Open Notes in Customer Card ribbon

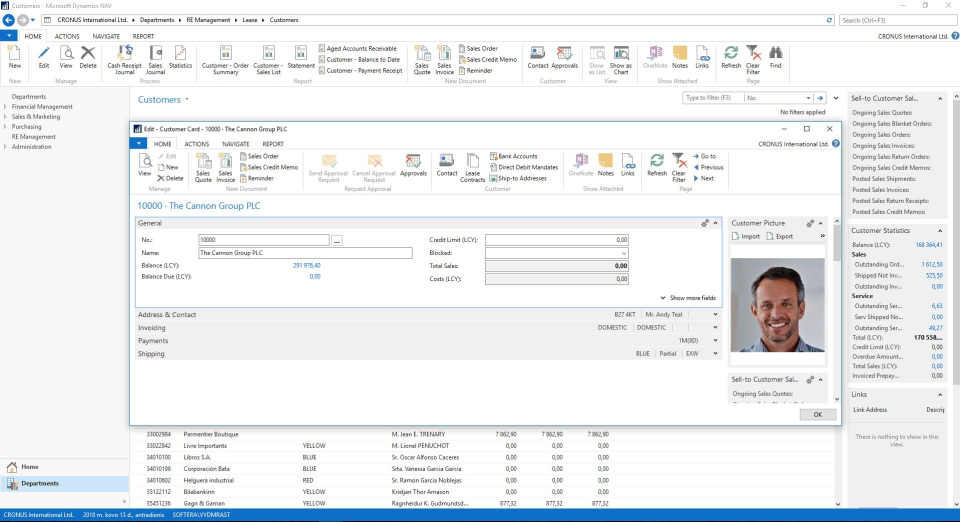606,165
